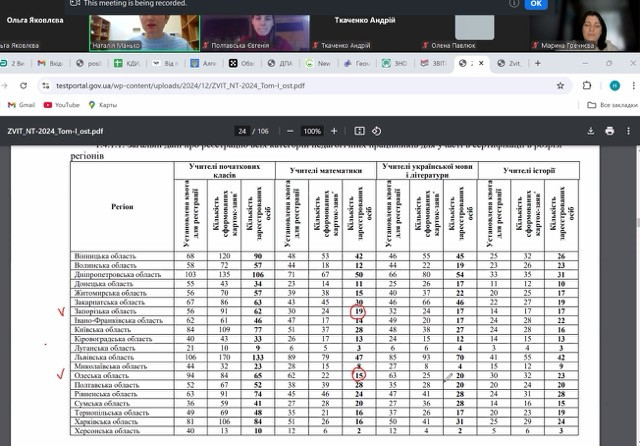Image resolution: width=640 pixels, height=446 pixels.
Task: Click the PDF page number field
Action: [x=242, y=131]
